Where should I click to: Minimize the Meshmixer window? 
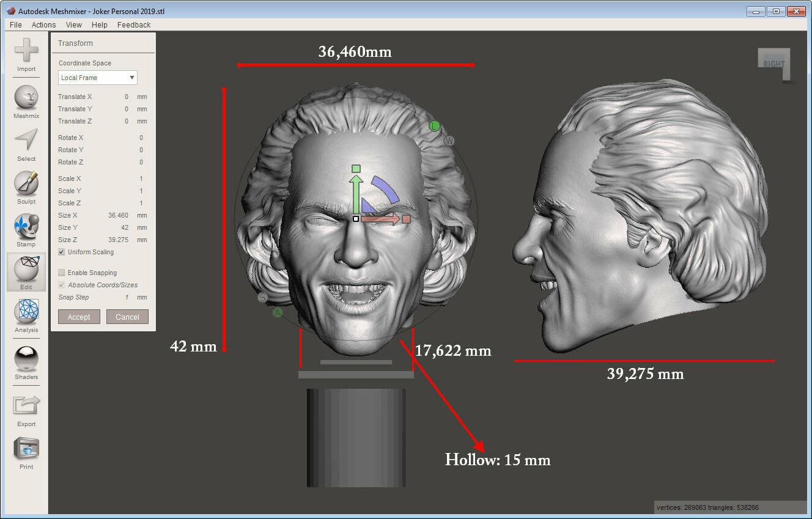point(757,11)
